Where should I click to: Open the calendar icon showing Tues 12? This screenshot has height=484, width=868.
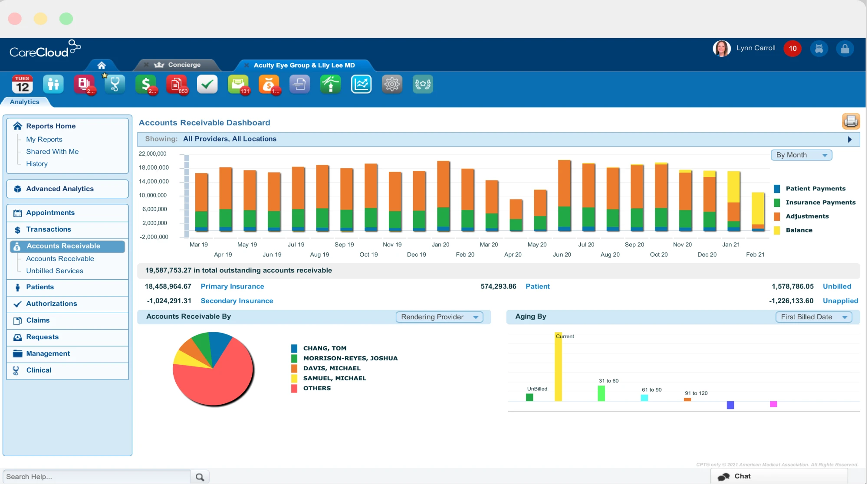22,84
